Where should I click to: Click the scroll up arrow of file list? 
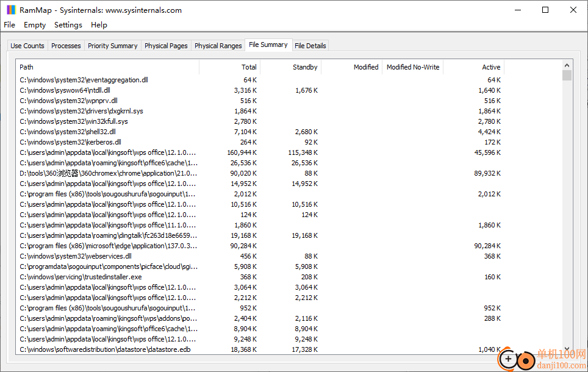pyautogui.click(x=567, y=65)
